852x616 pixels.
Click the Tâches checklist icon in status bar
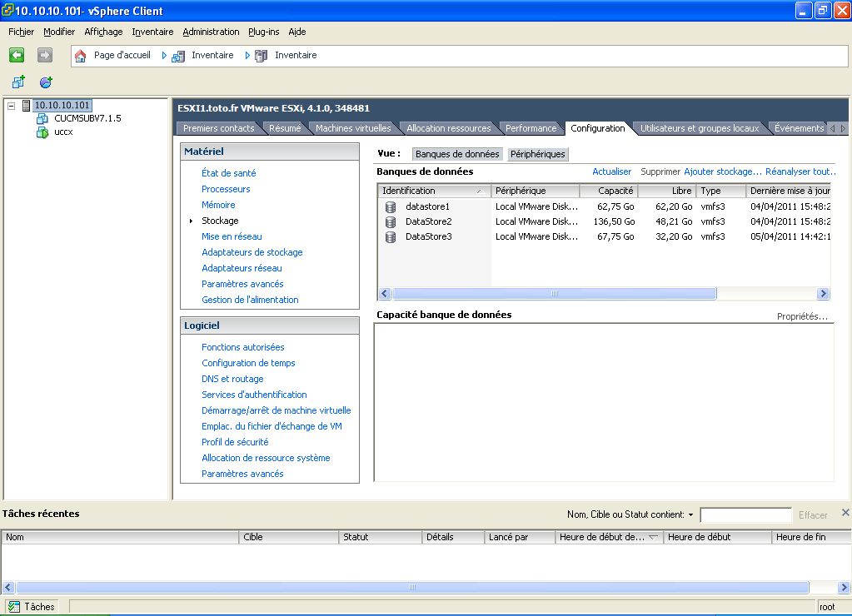pos(14,607)
